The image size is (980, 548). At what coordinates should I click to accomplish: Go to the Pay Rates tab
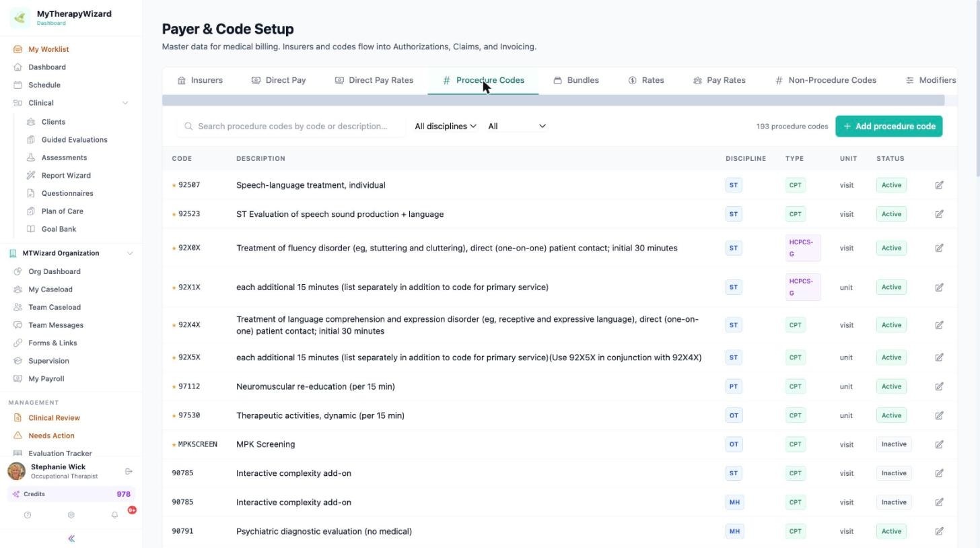[719, 80]
